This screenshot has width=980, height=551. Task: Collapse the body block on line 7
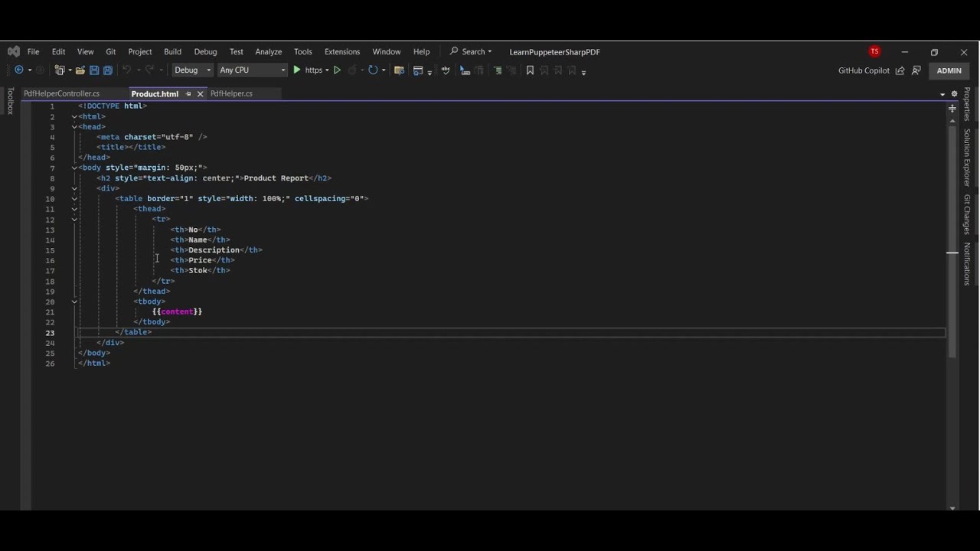(x=74, y=168)
